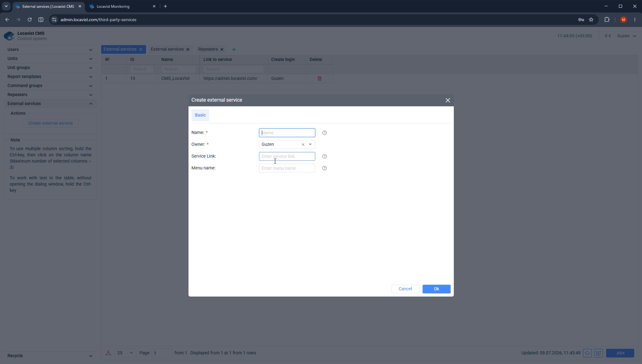Open a new browser tab
642x364 pixels.
(165, 6)
